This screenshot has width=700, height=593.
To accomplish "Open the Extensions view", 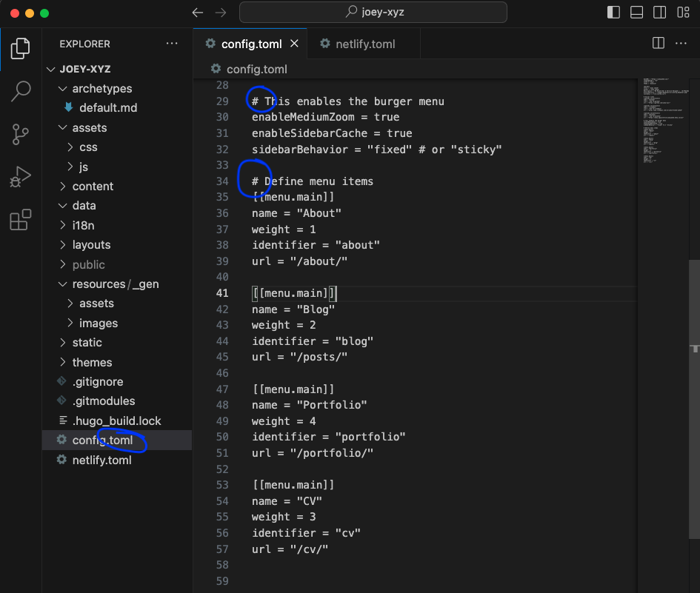I will point(21,220).
